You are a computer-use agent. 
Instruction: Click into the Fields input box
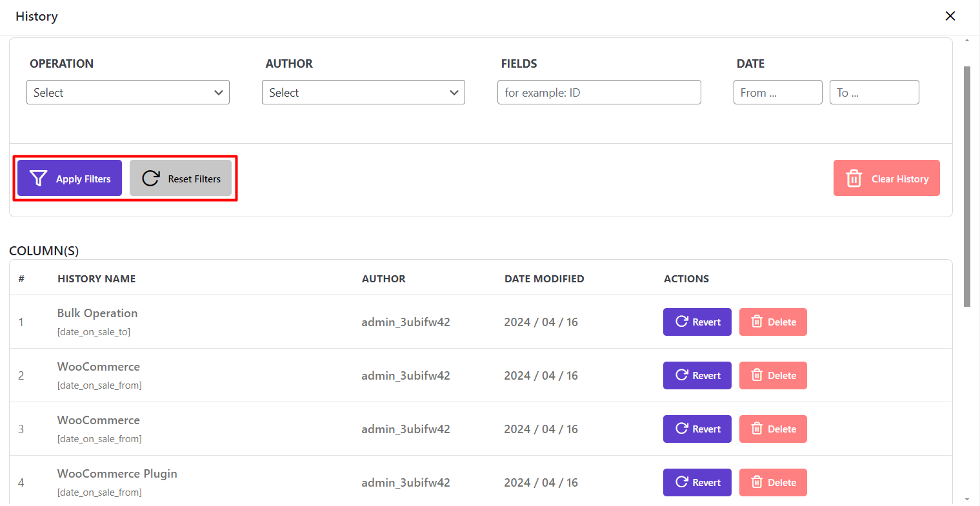tap(599, 92)
